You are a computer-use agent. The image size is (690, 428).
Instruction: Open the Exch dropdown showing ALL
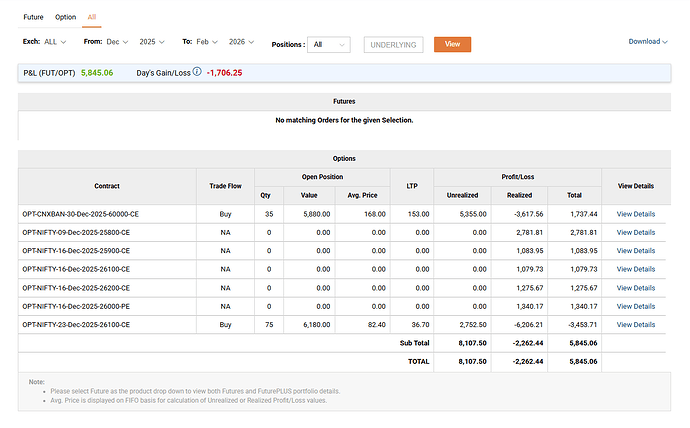[56, 43]
